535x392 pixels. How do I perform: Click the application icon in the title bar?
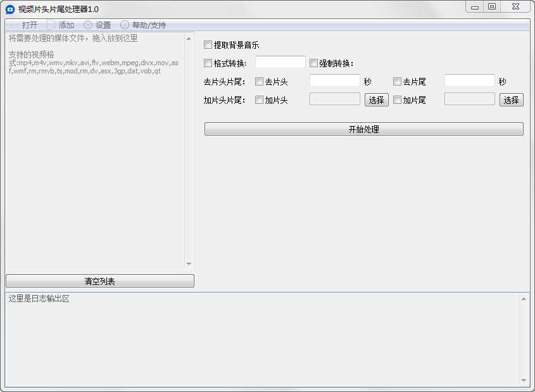click(x=8, y=6)
